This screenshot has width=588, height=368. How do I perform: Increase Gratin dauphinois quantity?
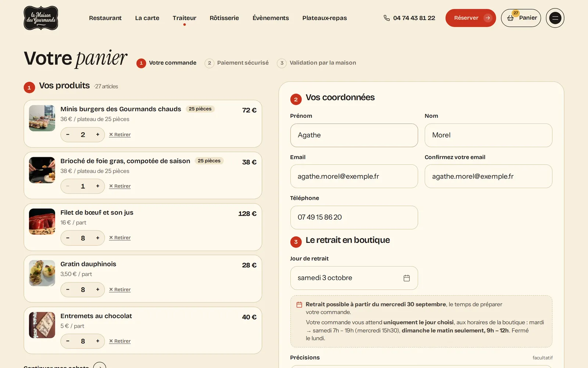coord(98,290)
